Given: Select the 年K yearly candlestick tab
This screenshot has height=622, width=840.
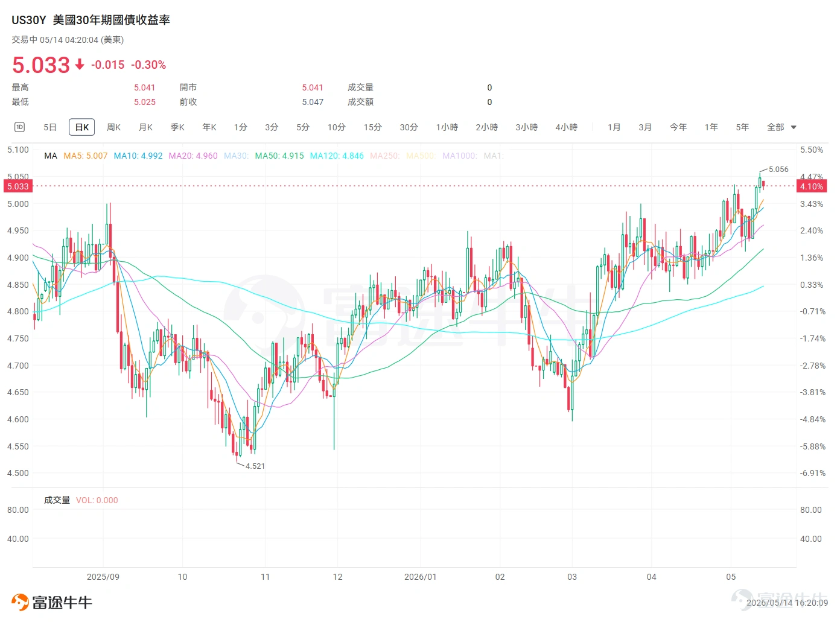Looking at the screenshot, I should tap(209, 127).
